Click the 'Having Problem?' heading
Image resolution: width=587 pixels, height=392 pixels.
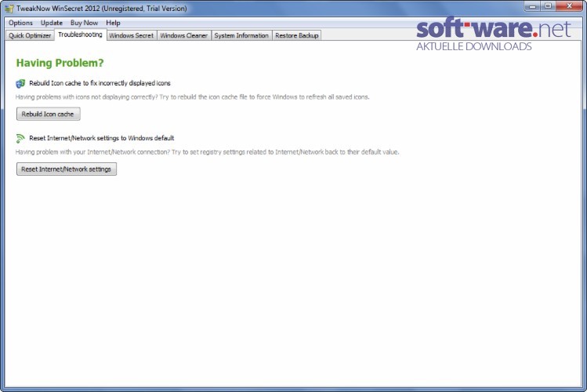tap(60, 63)
